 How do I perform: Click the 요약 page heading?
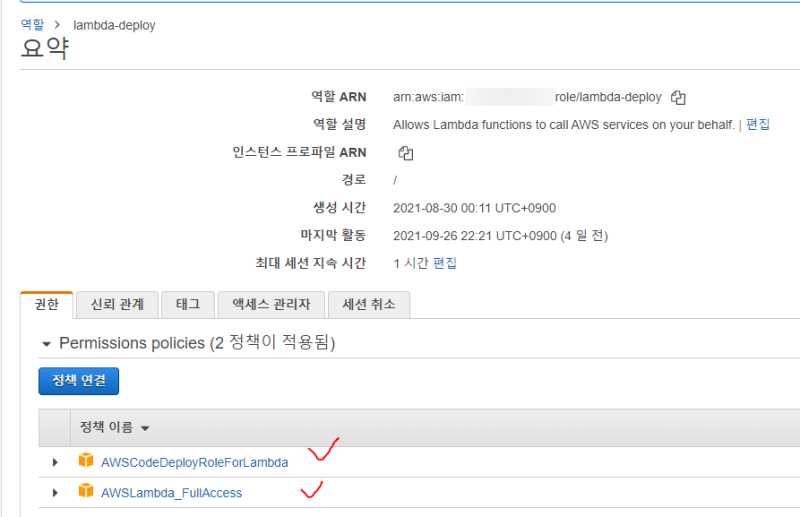(x=45, y=48)
